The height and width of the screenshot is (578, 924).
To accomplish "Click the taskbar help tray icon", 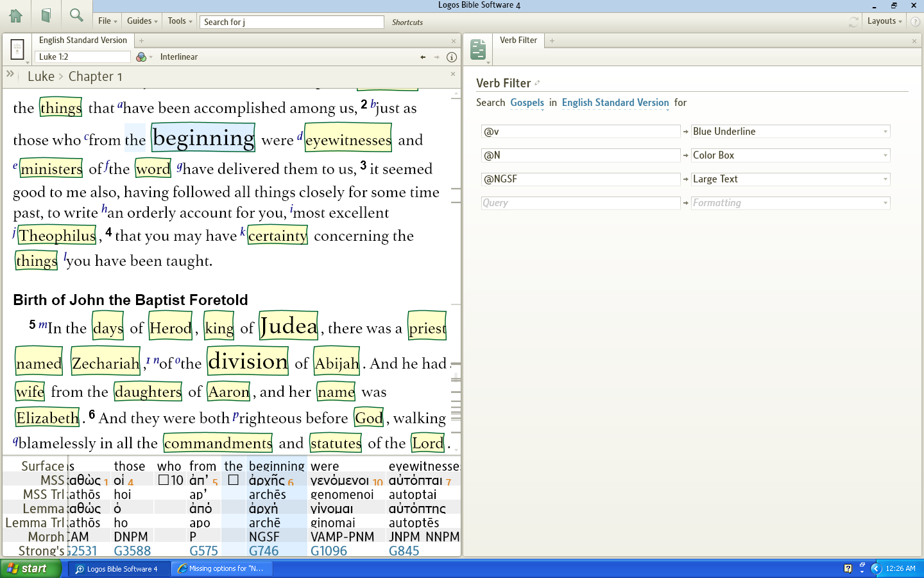I will click(x=848, y=568).
